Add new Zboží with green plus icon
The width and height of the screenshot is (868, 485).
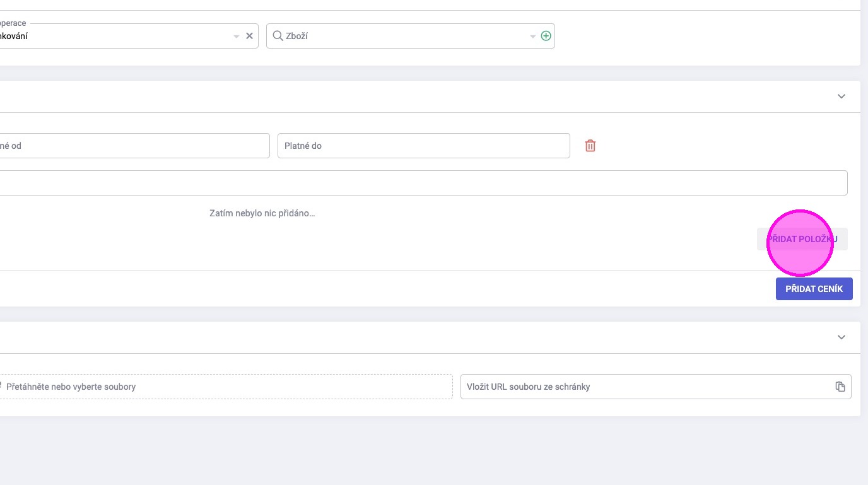(x=546, y=36)
